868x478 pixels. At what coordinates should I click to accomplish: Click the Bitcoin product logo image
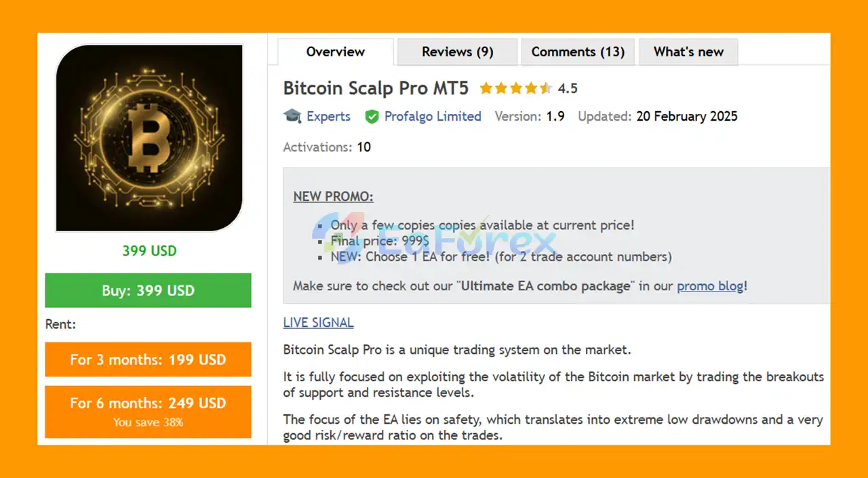coord(149,138)
